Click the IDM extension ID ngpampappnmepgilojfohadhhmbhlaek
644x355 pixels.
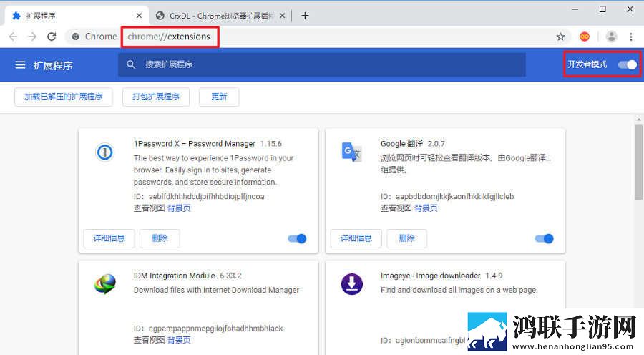(215, 329)
